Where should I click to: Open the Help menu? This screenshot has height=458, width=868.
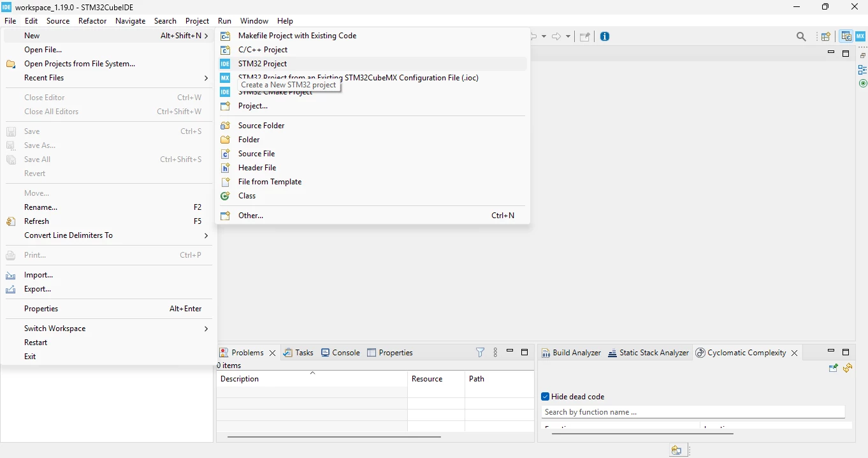click(285, 21)
